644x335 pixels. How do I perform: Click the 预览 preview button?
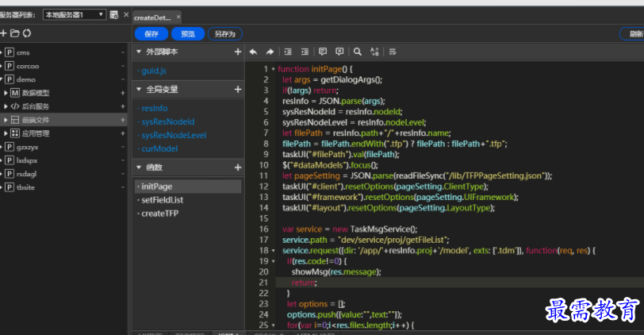coord(188,33)
